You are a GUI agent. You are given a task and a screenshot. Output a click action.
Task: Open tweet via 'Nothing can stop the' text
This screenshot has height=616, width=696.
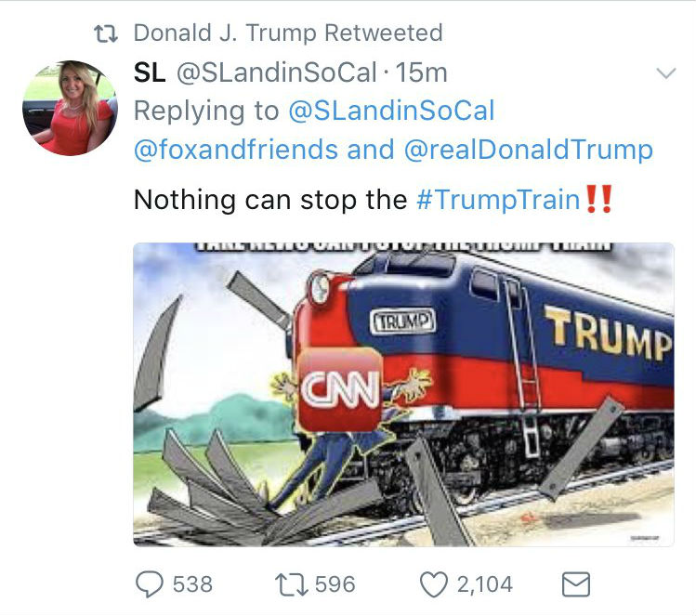269,199
